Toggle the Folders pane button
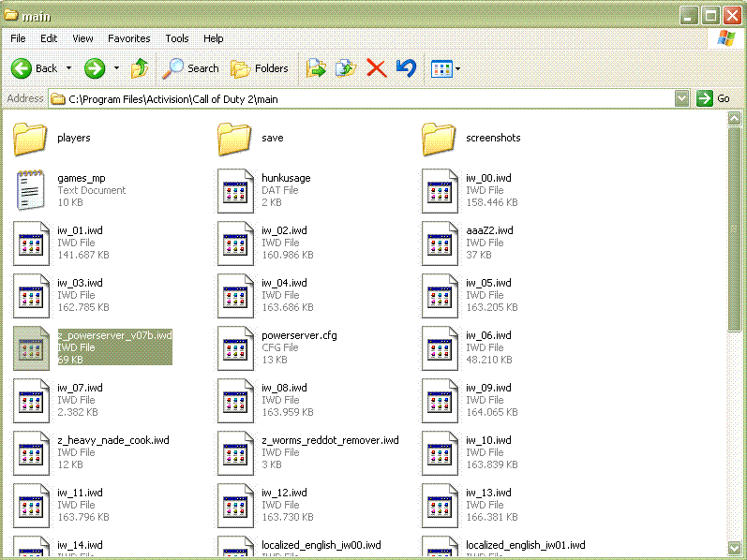The width and height of the screenshot is (747, 560). pyautogui.click(x=260, y=68)
